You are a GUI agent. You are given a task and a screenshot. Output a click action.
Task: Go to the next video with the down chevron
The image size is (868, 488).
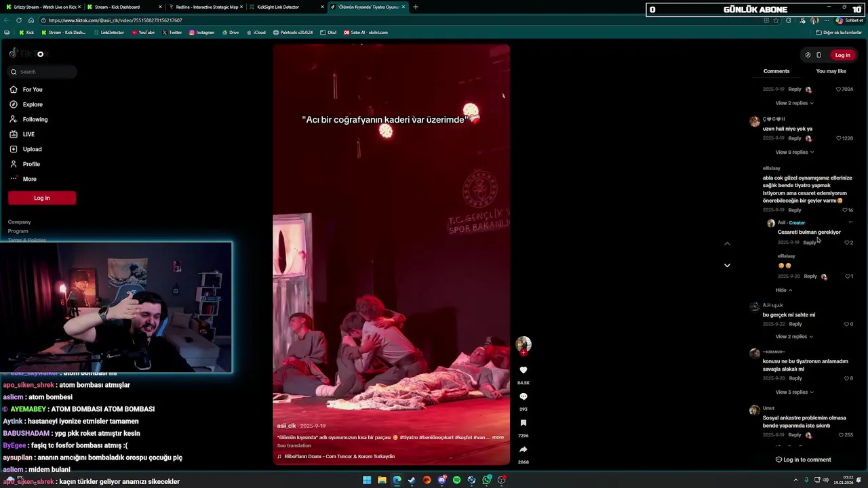tap(727, 265)
